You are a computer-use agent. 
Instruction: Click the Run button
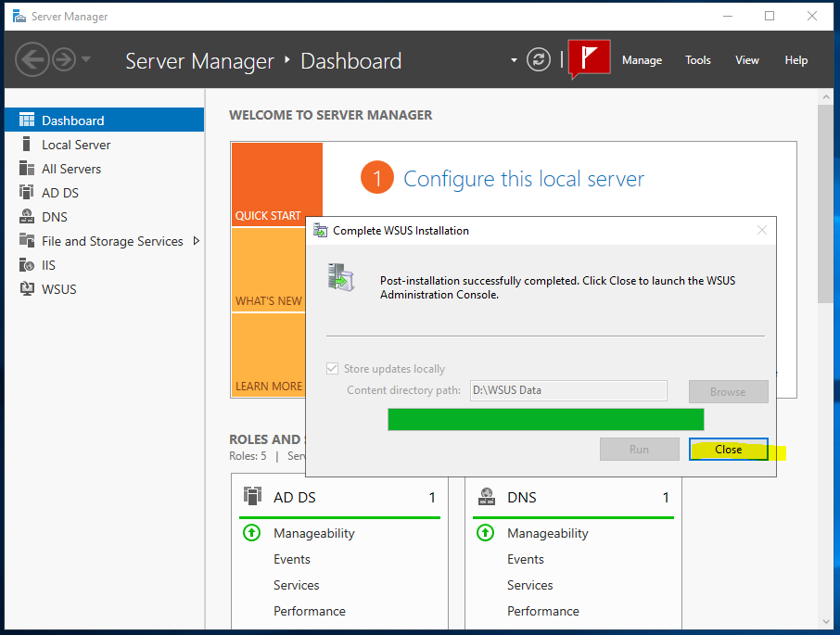(639, 450)
